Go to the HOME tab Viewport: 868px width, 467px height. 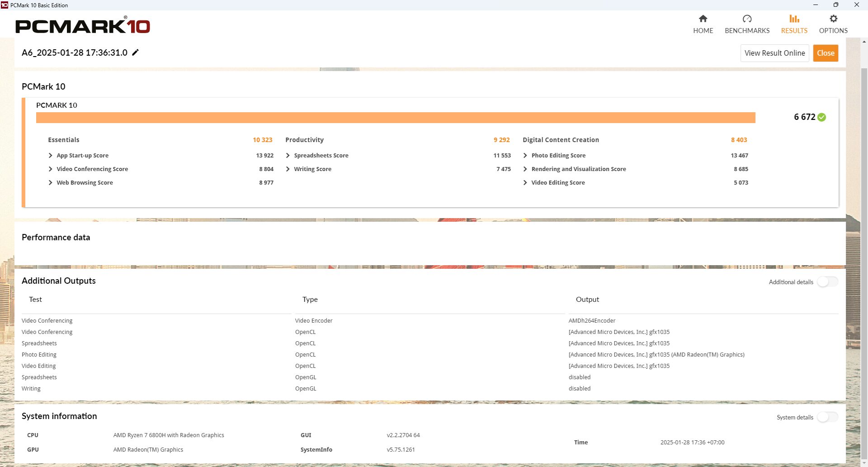(x=703, y=24)
